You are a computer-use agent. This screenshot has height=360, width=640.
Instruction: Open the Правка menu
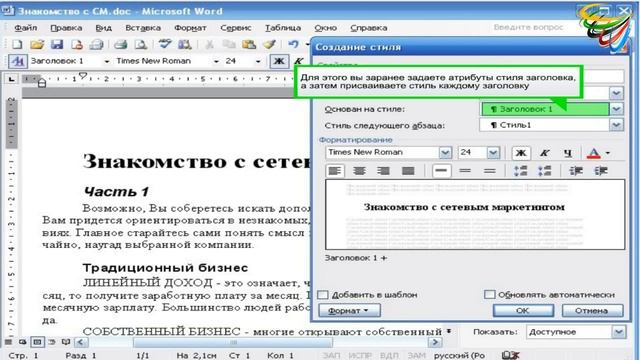66,28
